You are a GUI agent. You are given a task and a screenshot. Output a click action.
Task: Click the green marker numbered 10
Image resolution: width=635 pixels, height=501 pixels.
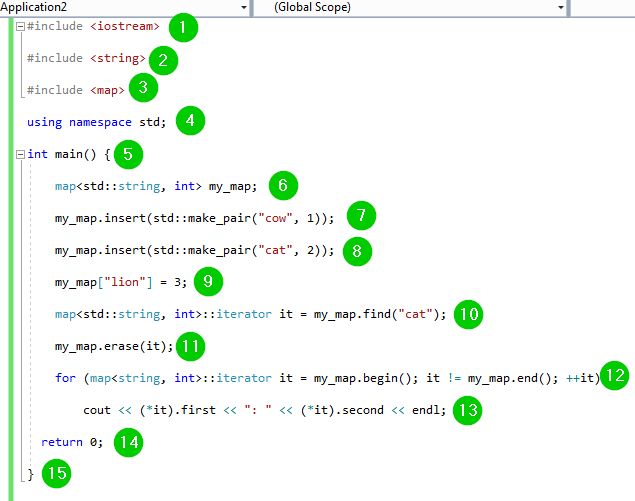(468, 314)
